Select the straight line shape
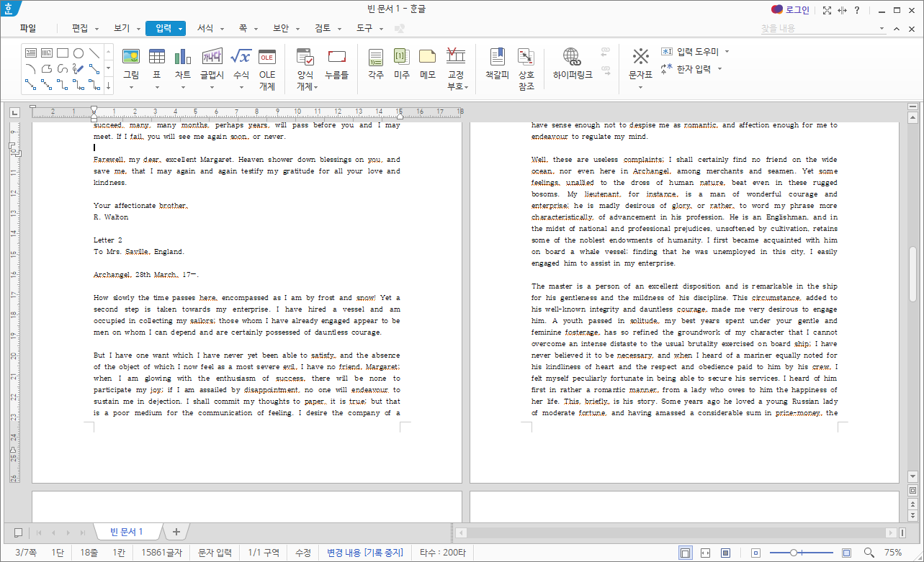 tap(94, 53)
